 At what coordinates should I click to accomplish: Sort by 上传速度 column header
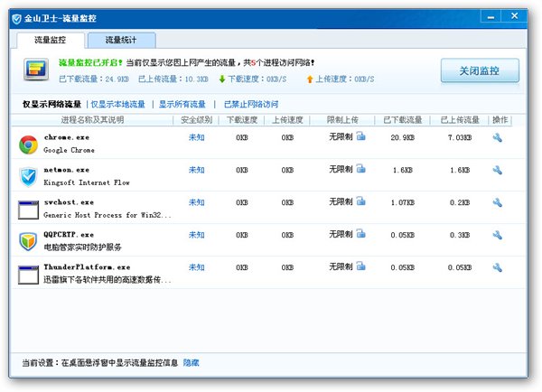click(x=287, y=120)
